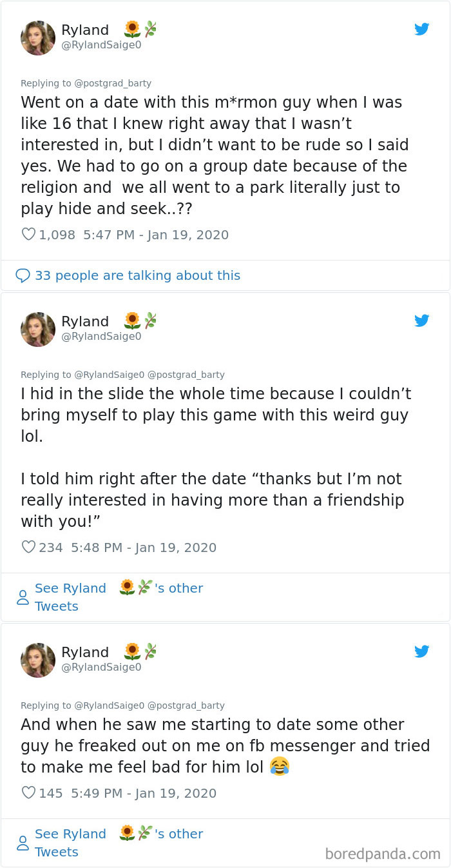The image size is (451, 868).
Task: Click the Twitter bird icon on the first tweet
Action: click(x=422, y=29)
